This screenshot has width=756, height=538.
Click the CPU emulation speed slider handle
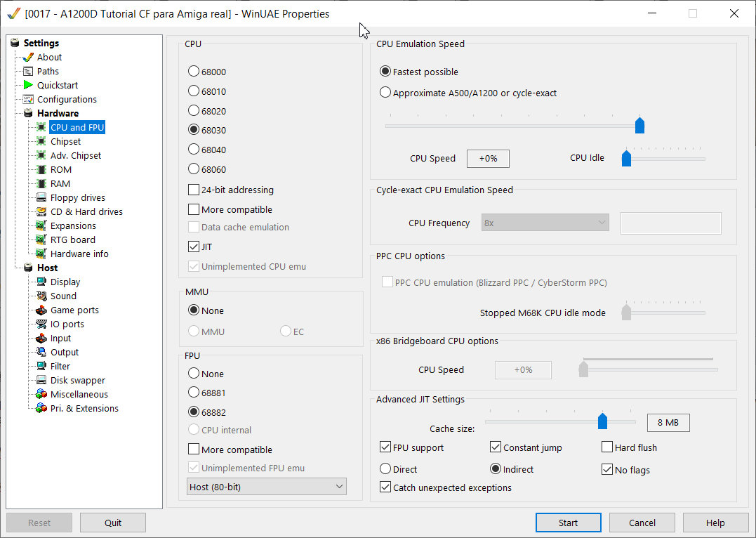click(x=639, y=124)
